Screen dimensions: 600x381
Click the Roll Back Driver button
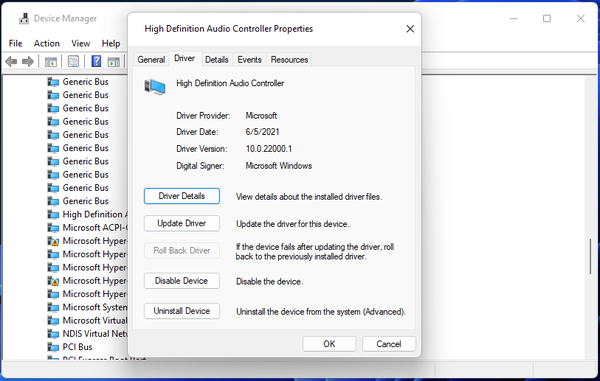pyautogui.click(x=182, y=251)
